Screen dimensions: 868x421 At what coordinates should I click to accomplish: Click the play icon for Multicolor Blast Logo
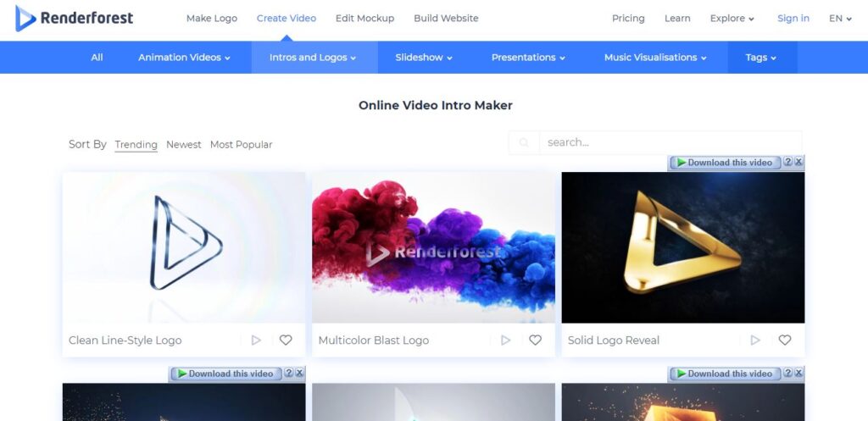pyautogui.click(x=506, y=341)
